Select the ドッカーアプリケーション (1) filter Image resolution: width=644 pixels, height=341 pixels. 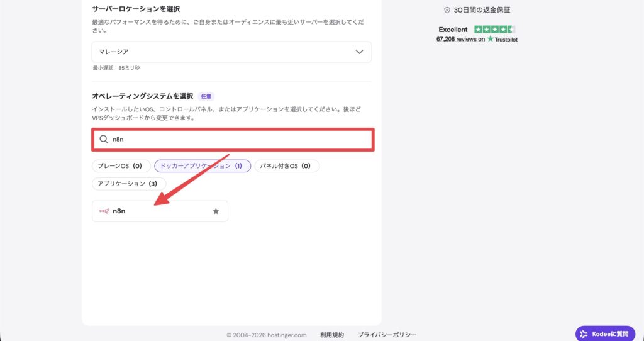(203, 166)
